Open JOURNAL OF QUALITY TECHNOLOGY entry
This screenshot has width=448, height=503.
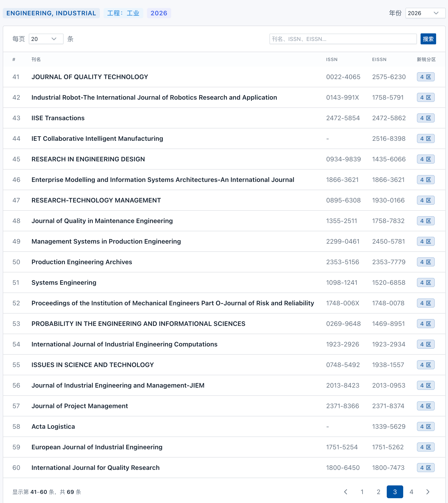(x=90, y=77)
